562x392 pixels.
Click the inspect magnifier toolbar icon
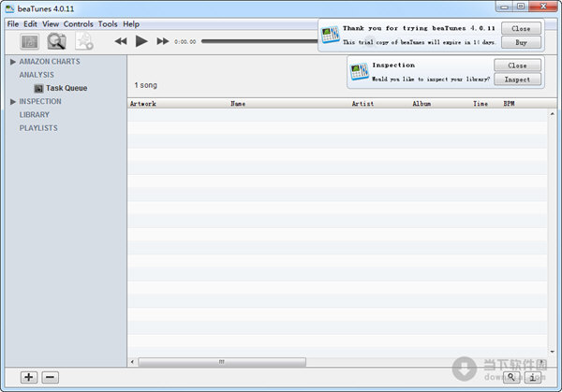56,41
